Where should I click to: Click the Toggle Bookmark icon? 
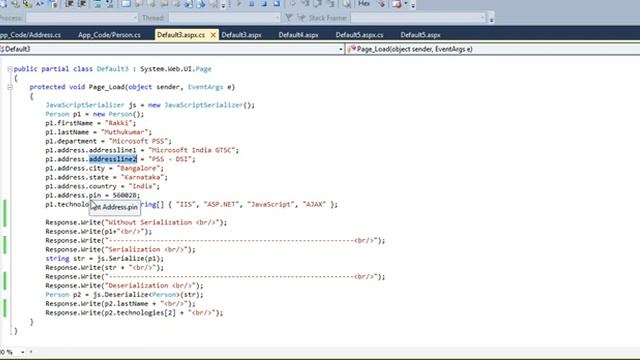tap(126, 4)
